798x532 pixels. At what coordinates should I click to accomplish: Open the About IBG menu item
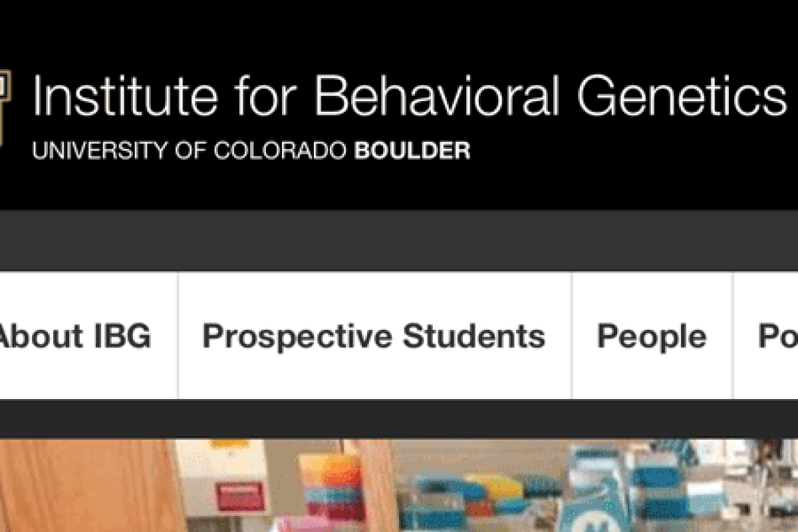point(75,336)
